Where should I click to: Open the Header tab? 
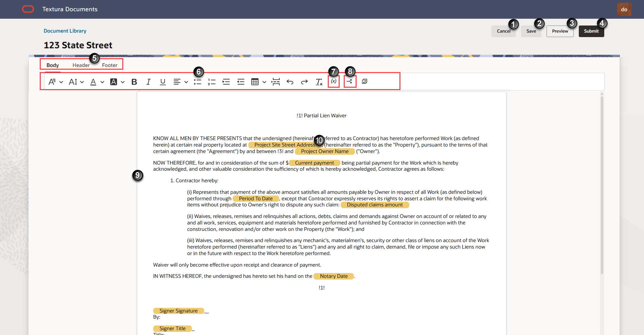click(x=81, y=65)
